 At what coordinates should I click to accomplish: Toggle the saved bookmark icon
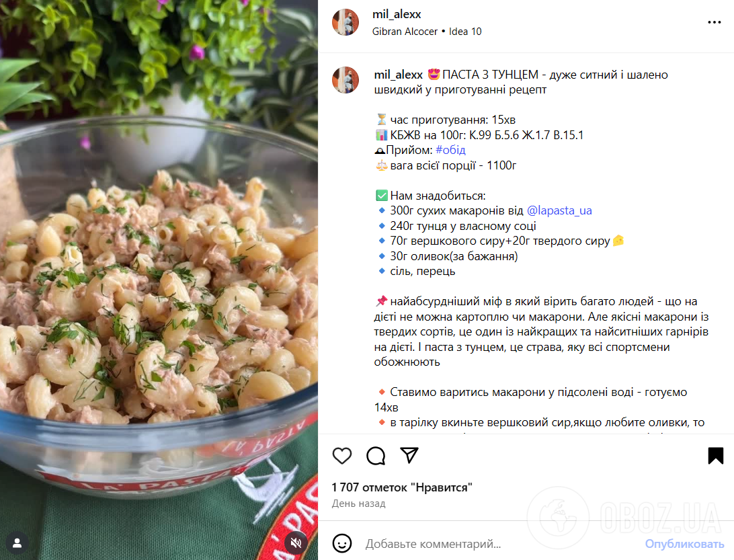[715, 456]
